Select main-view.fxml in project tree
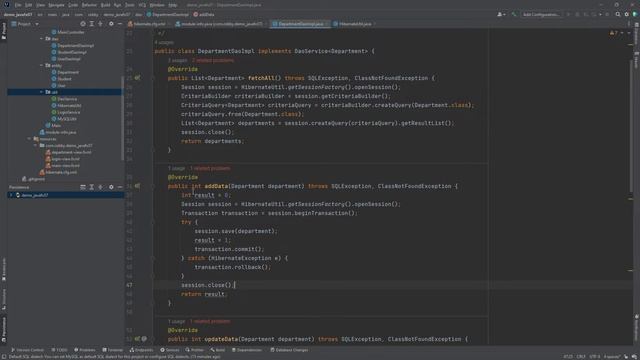The height and width of the screenshot is (360, 640). tap(62, 166)
